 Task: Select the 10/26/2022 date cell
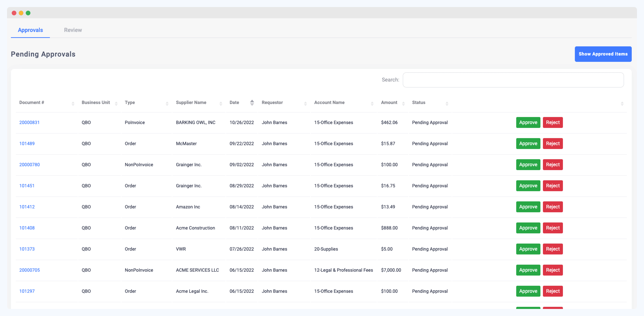242,123
